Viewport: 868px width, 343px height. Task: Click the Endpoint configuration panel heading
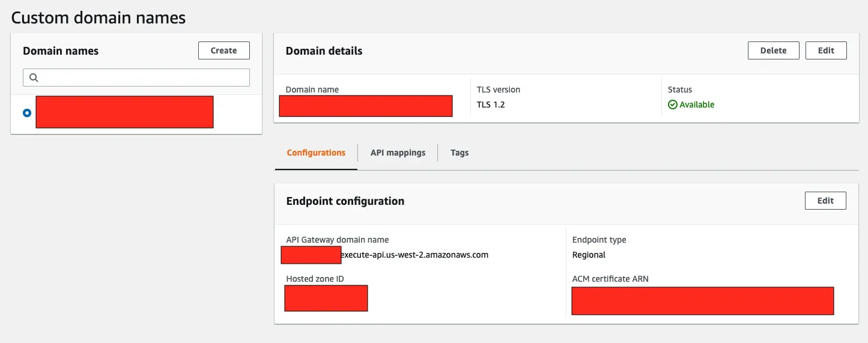point(345,201)
